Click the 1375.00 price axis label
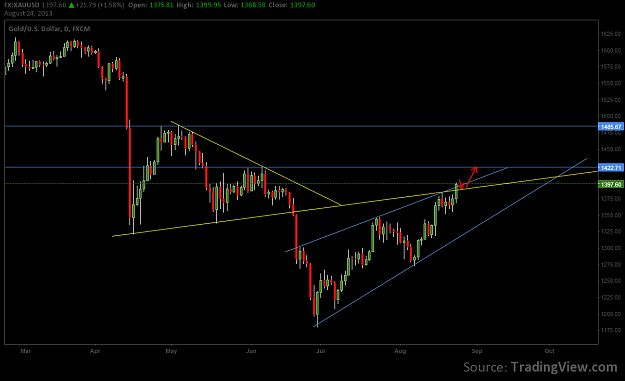Screen dimensions: 625x381 [x=611, y=199]
